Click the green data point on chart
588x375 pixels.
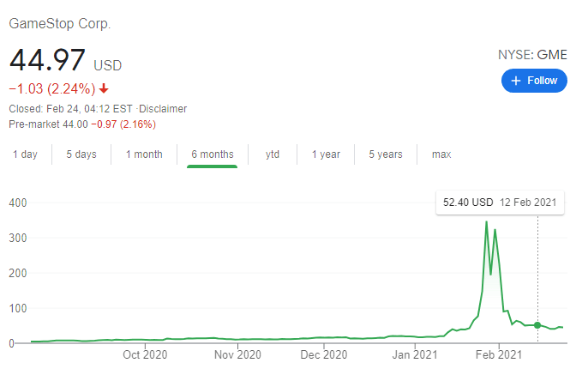click(x=537, y=325)
